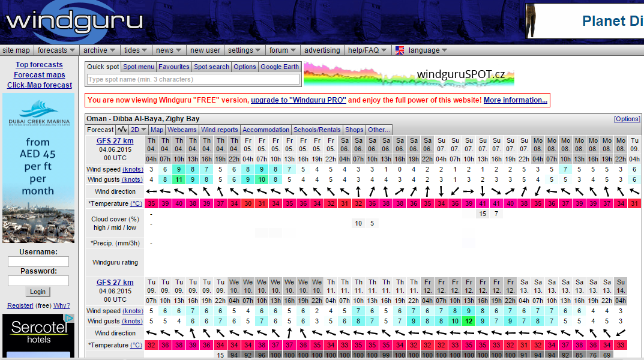Open the Wind reports tab
Viewport: 644px width, 360px height.
tap(219, 130)
